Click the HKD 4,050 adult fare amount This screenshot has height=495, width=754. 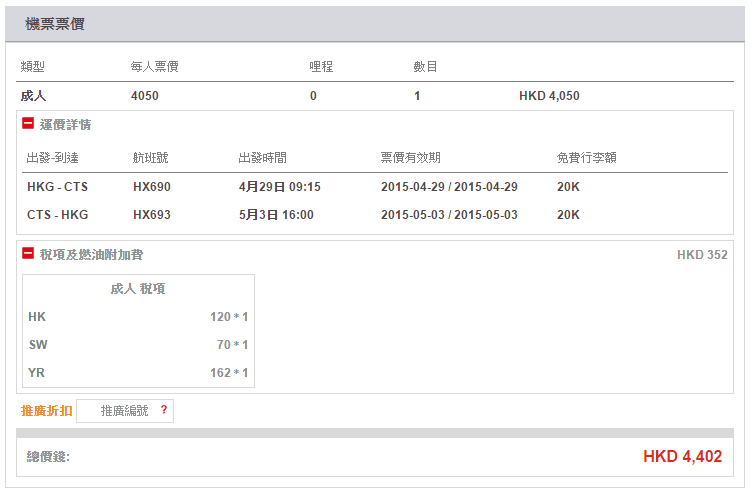pyautogui.click(x=549, y=96)
